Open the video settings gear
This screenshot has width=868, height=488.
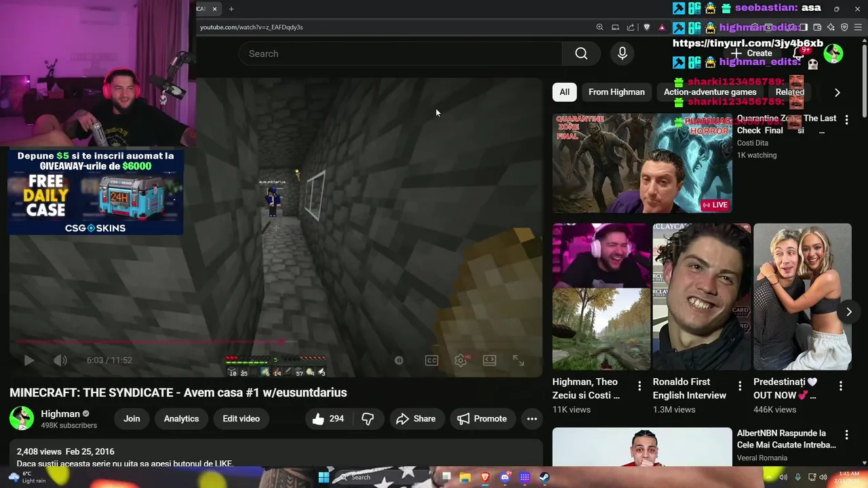[460, 361]
